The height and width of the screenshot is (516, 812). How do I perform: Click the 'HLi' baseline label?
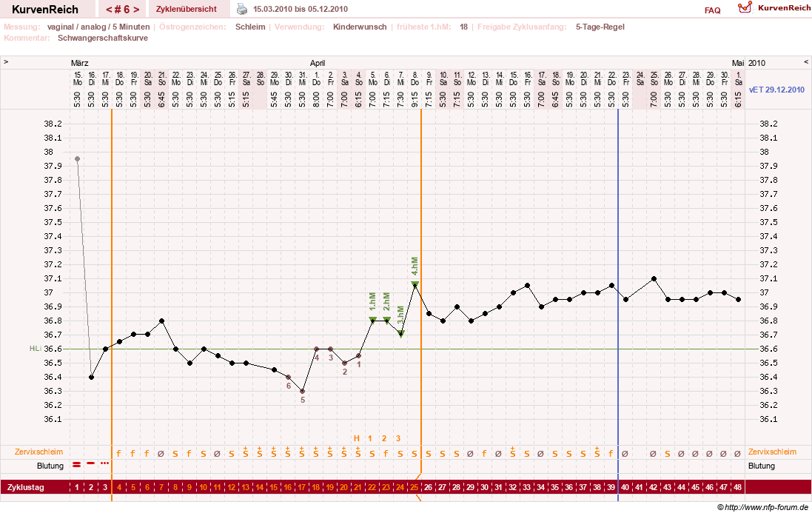point(36,349)
